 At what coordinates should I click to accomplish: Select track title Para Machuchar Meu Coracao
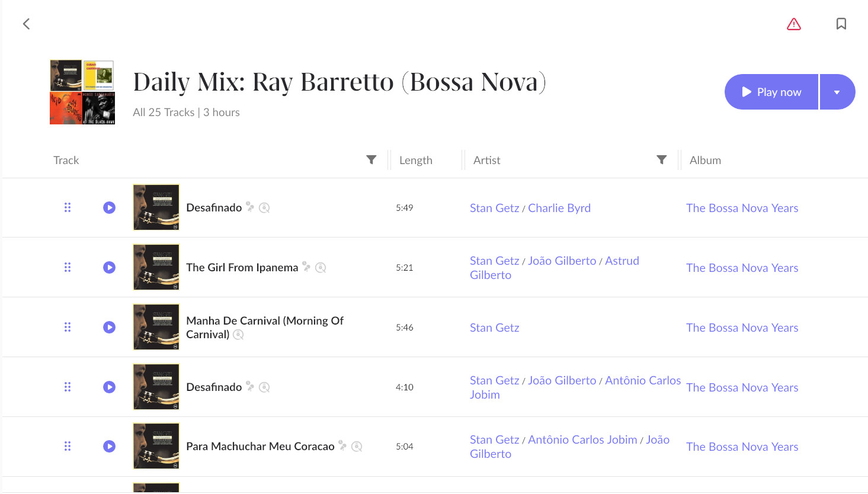pos(261,447)
